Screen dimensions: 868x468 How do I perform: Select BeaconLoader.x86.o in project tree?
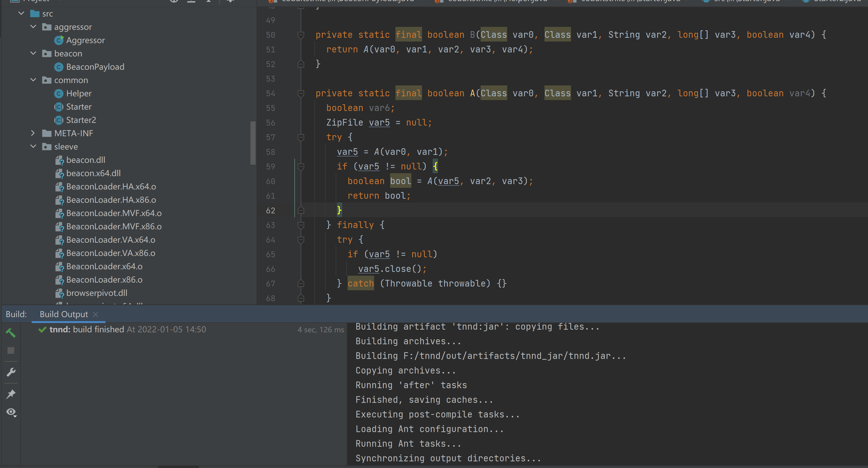point(105,280)
